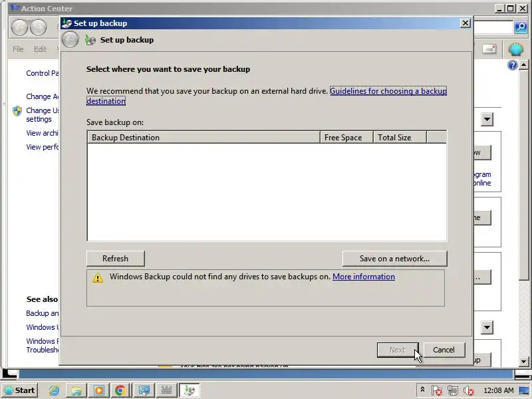Click the taskbar clock showing 12:08 AM

[x=498, y=390]
